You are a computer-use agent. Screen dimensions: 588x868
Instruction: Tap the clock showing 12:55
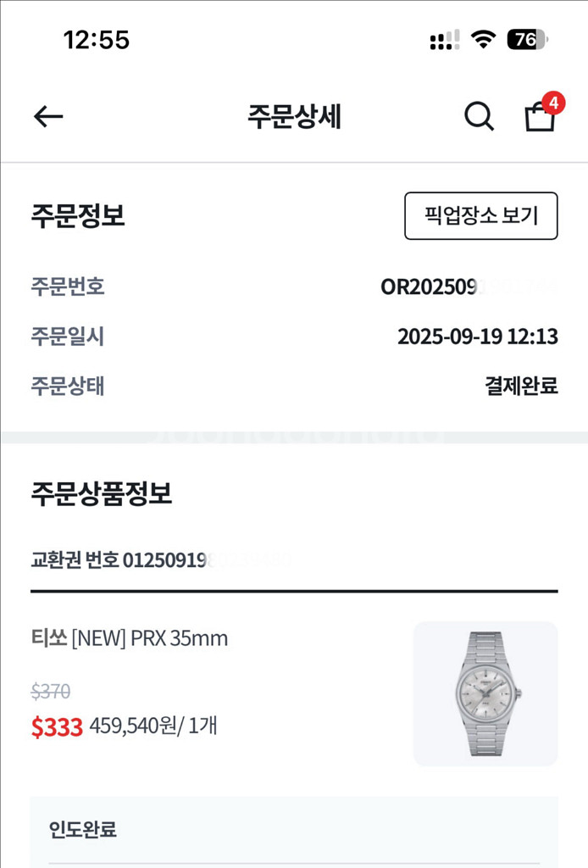tap(96, 39)
